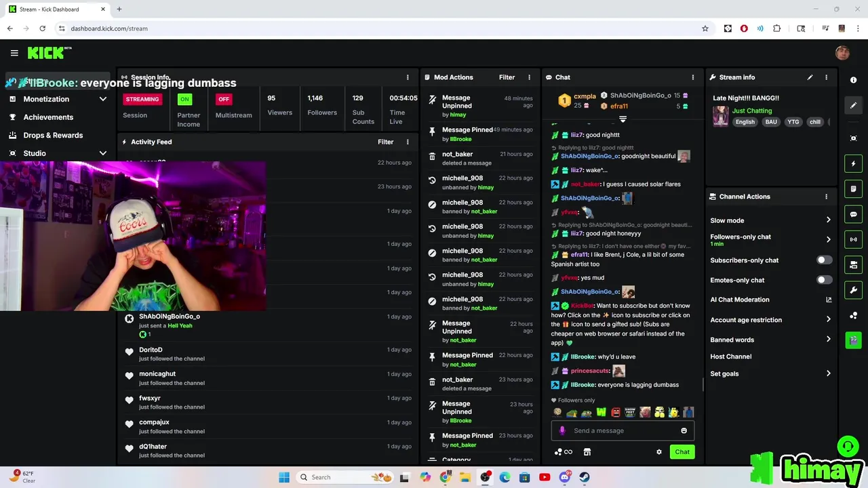Expand the Monetization sidebar section

click(103, 99)
